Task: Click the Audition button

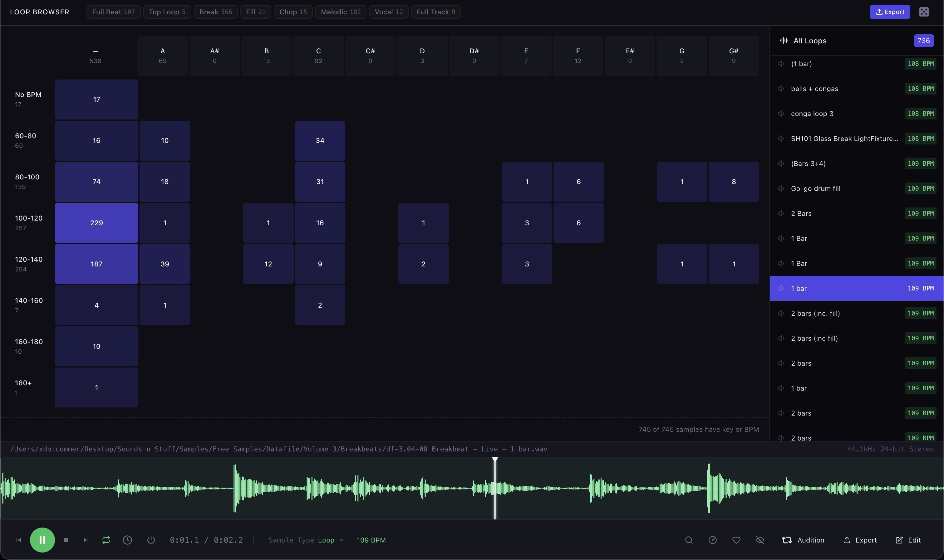Action: coord(804,540)
